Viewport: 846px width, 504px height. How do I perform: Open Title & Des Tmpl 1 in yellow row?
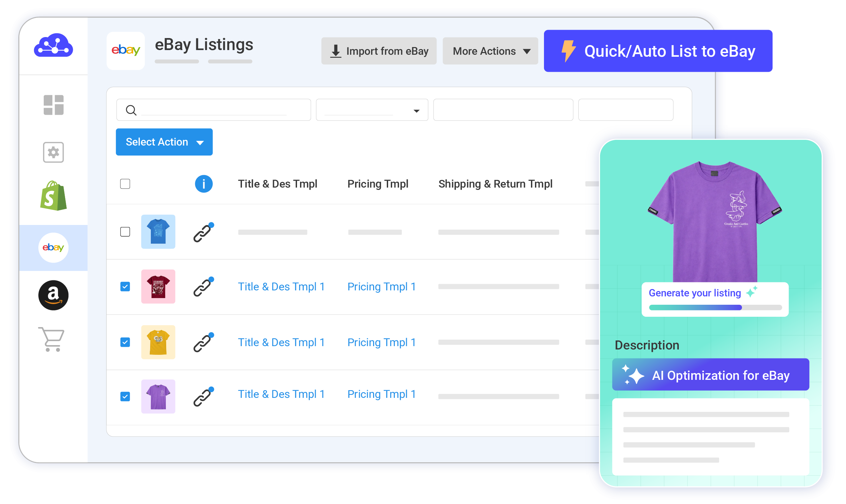click(x=282, y=343)
